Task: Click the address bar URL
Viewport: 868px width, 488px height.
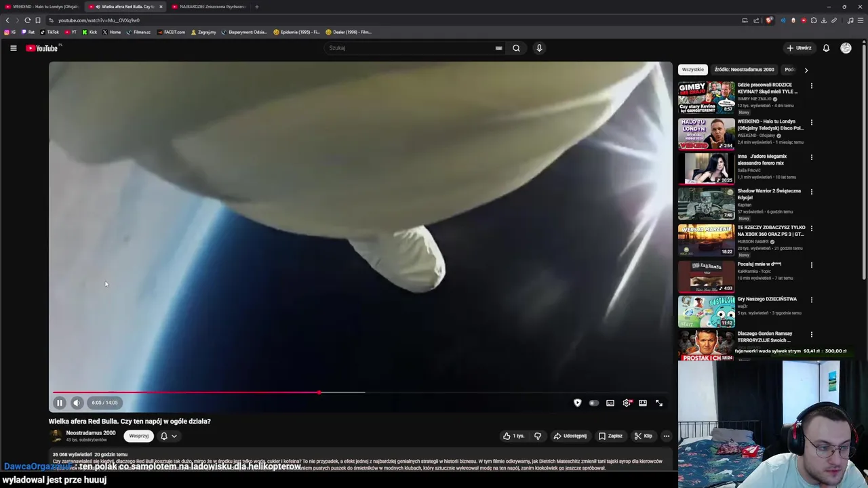Action: coord(99,20)
